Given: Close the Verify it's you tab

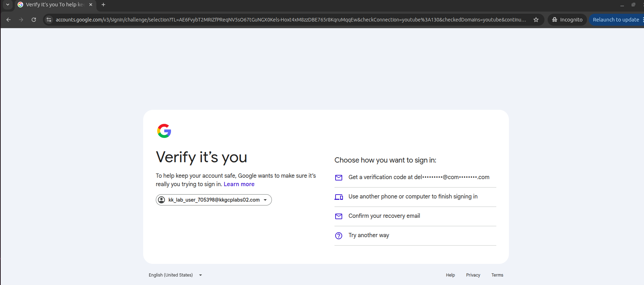Looking at the screenshot, I should coord(91,5).
